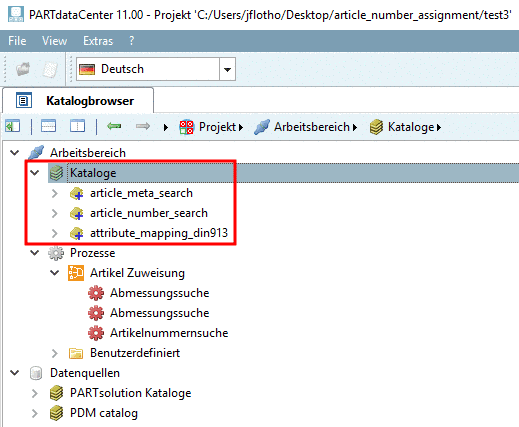Click the Arbeitsbereich breadcrumb
The image size is (519, 427).
pyautogui.click(x=312, y=127)
